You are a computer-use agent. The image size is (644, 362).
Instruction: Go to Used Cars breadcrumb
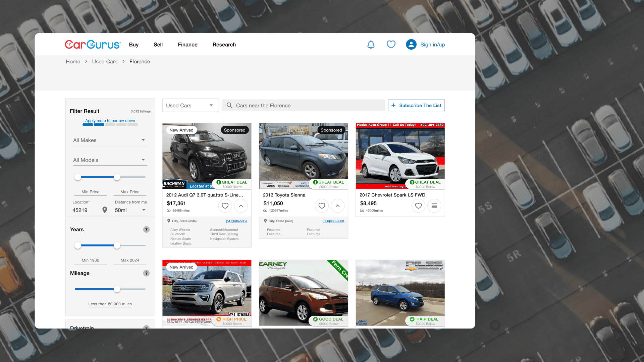(105, 62)
